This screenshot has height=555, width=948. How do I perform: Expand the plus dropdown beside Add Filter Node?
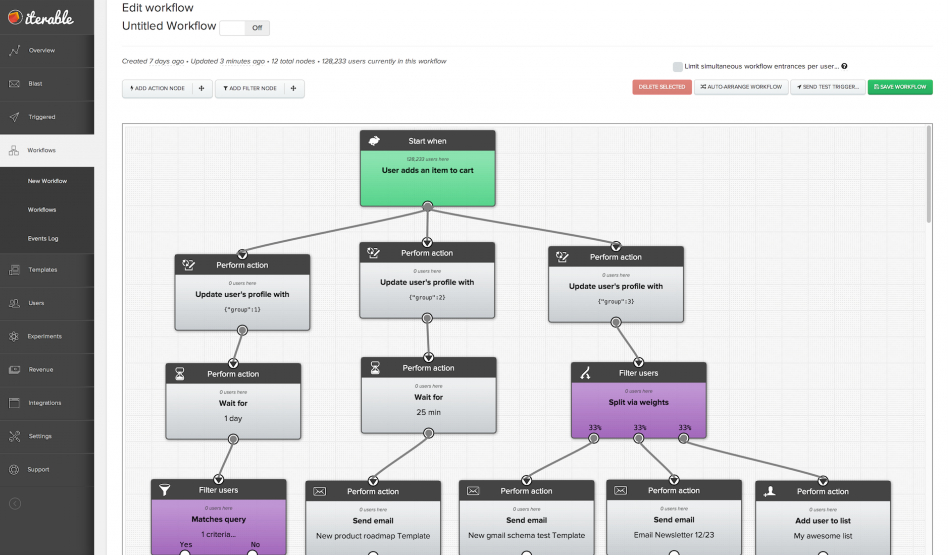coord(294,88)
